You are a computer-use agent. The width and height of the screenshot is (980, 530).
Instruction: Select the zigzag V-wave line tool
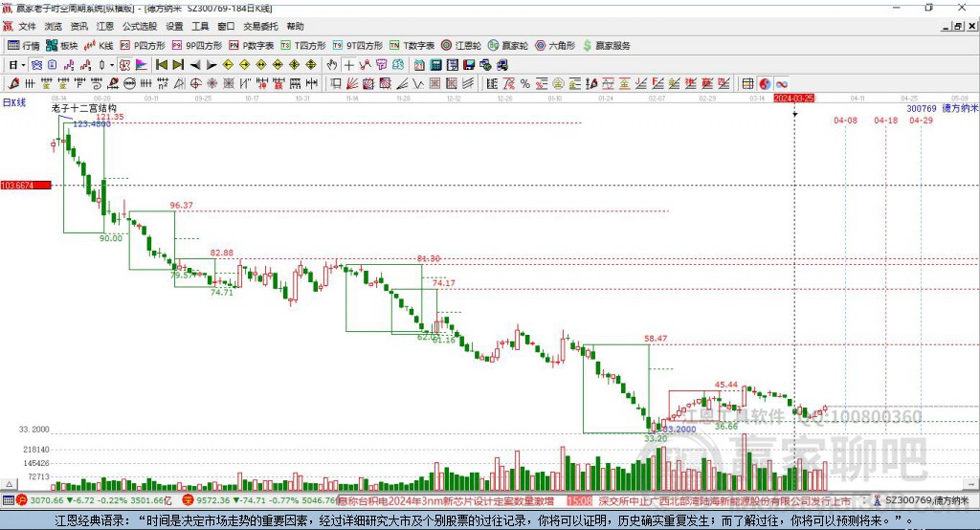coord(418,84)
